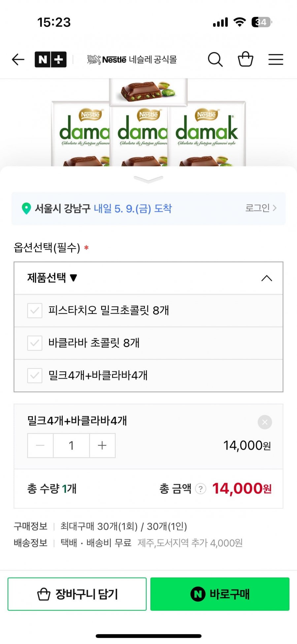Tap 장바구니 담기 button

(x=77, y=594)
